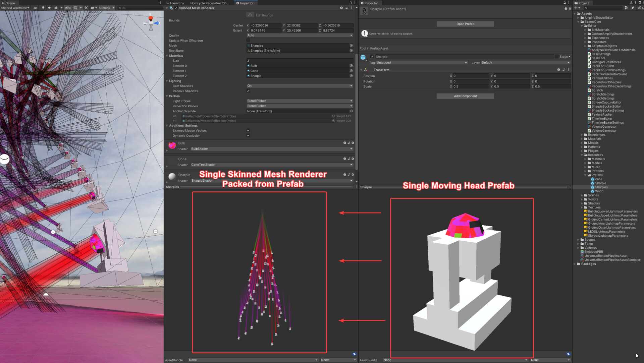
Task: Click the scene camera settings icon
Action: click(x=93, y=8)
